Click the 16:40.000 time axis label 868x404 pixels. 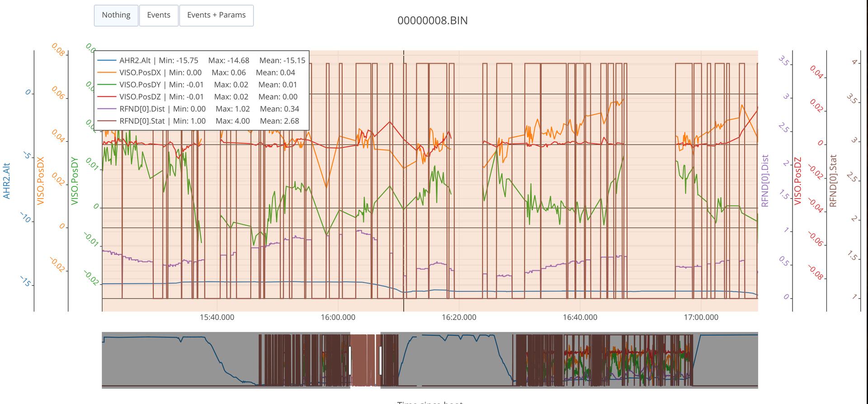point(580,318)
